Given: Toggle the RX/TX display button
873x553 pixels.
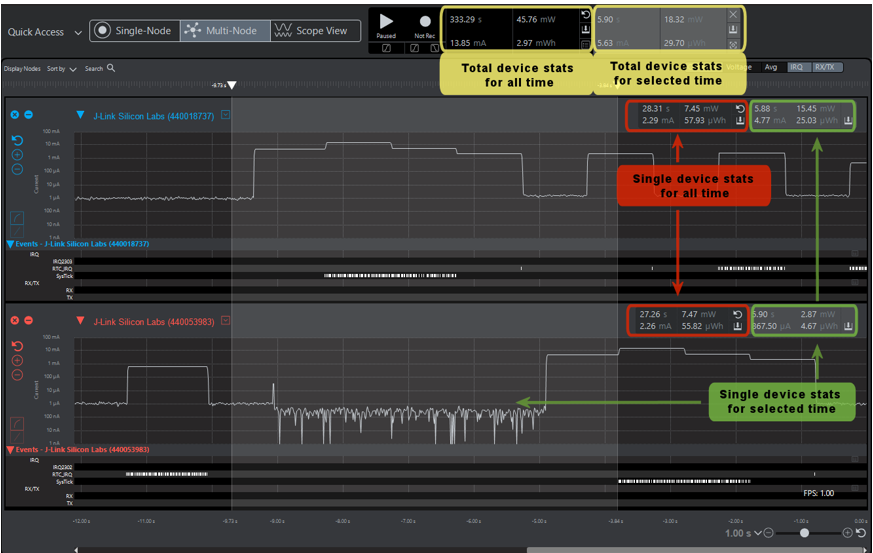Looking at the screenshot, I should 827,67.
